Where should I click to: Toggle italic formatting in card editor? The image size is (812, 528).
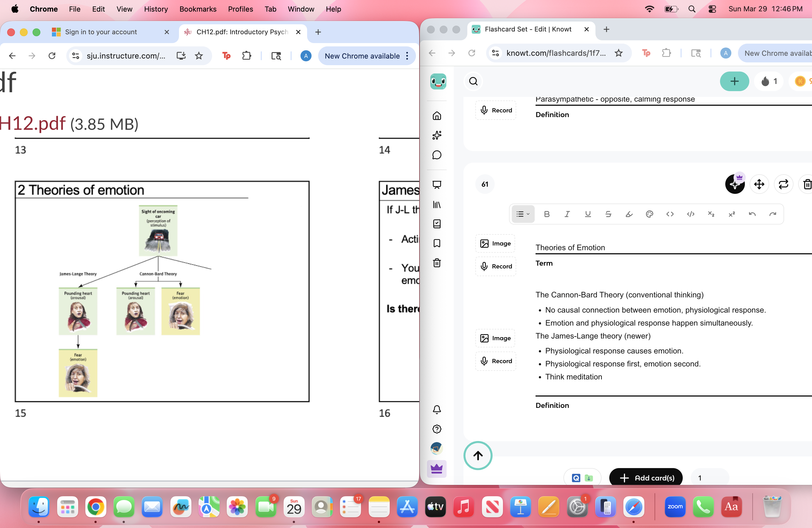click(567, 214)
